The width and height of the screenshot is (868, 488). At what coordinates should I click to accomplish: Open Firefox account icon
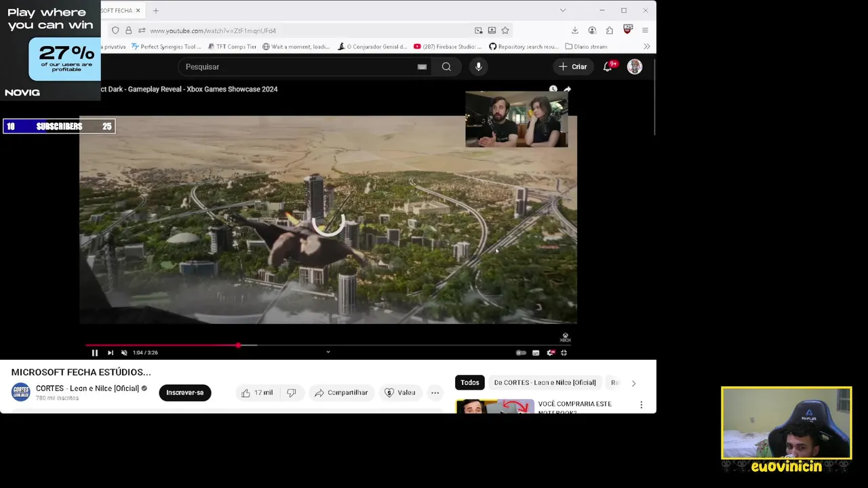click(x=592, y=30)
